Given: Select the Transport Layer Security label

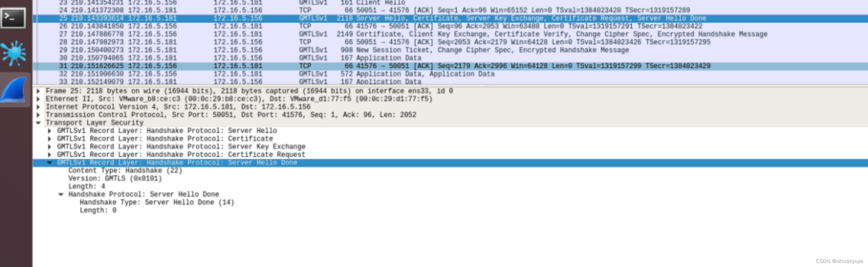Looking at the screenshot, I should (x=95, y=123).
